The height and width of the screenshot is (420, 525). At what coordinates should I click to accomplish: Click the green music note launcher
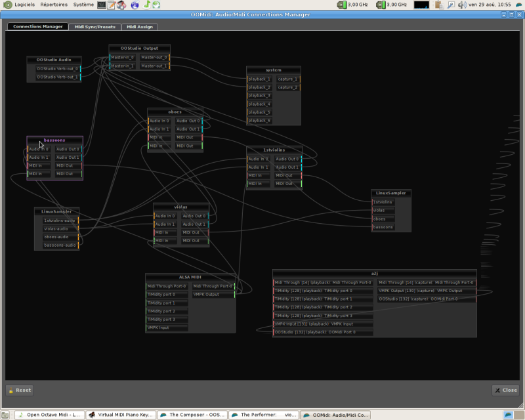coord(147,5)
